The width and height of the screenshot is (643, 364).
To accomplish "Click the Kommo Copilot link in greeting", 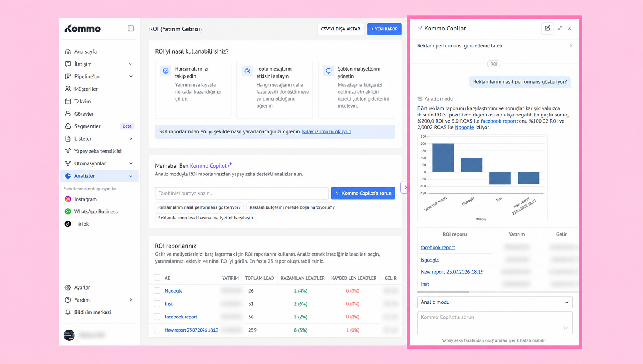I will [x=208, y=166].
